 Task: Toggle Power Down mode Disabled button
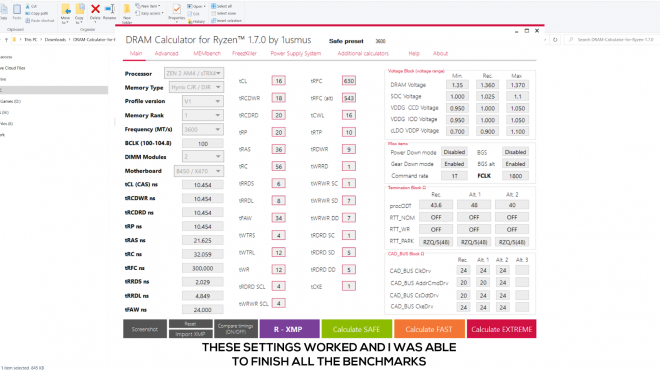click(454, 152)
